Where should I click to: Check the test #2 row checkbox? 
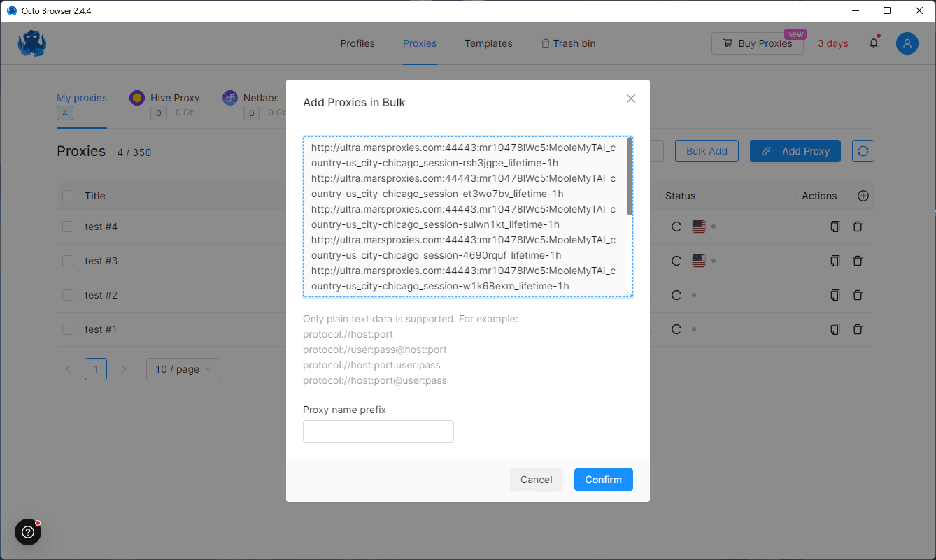coord(68,295)
